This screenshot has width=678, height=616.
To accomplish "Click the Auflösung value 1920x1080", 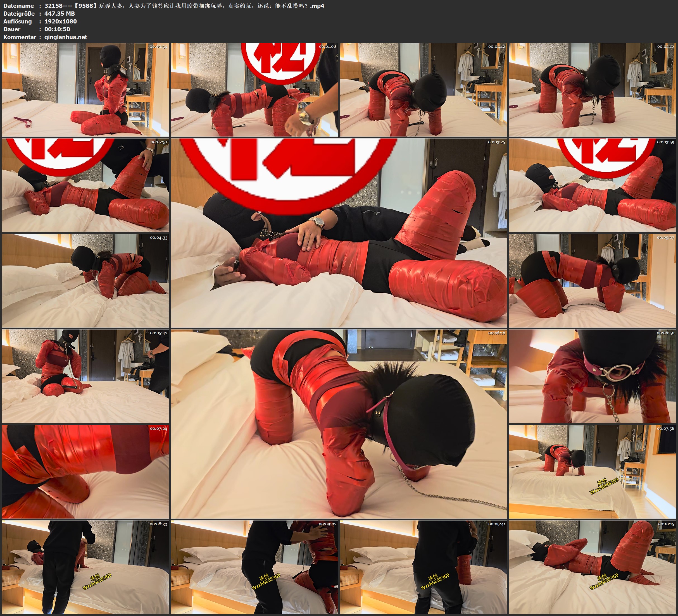I will point(61,21).
